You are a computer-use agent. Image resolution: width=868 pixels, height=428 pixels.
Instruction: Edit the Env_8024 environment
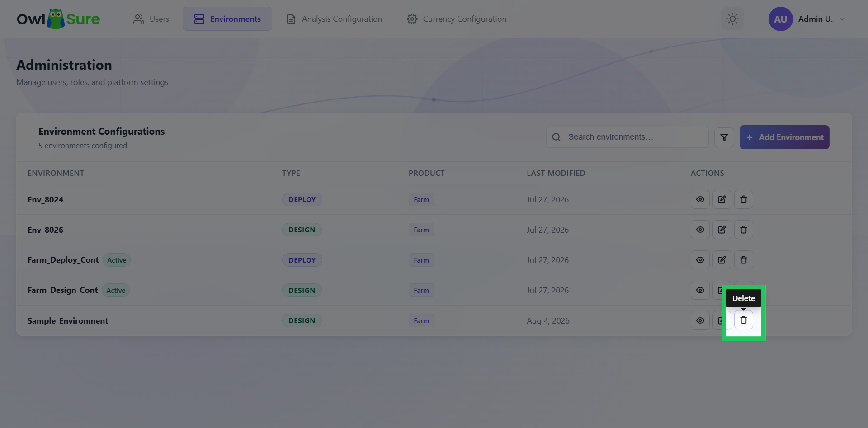(722, 199)
